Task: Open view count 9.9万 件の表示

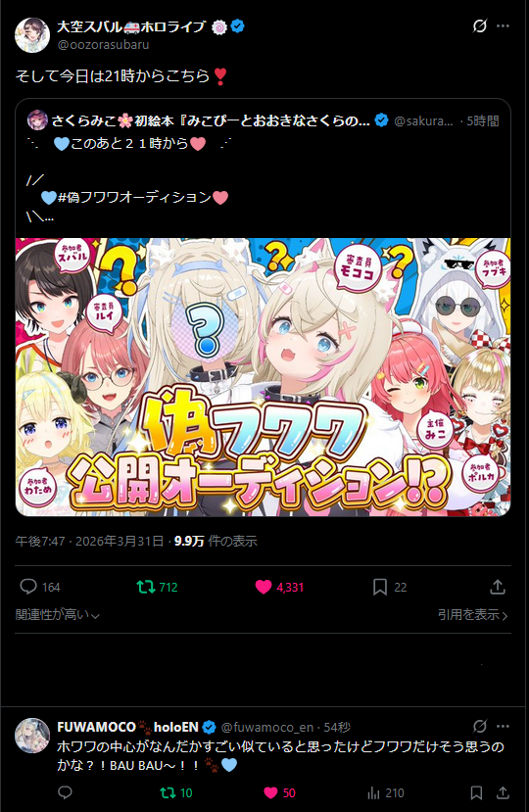Action: [216, 541]
